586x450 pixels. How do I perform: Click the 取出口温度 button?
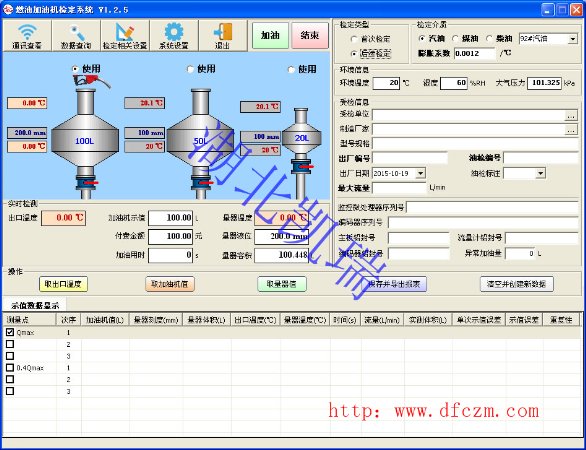click(63, 284)
